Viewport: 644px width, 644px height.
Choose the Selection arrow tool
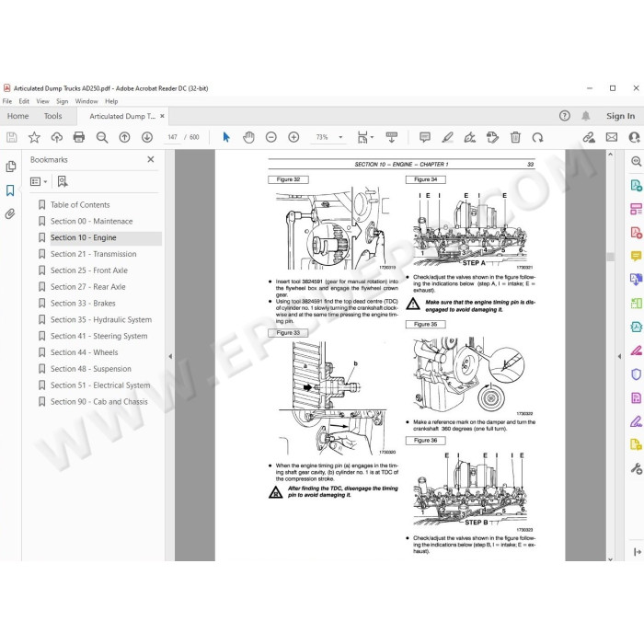226,137
